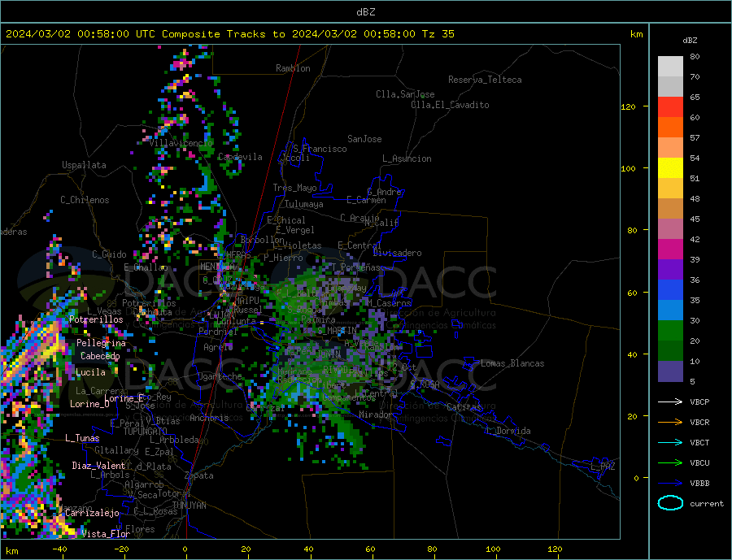Image resolution: width=732 pixels, height=560 pixels.
Task: Click the 'Capdevila' place label
Action: coord(240,157)
